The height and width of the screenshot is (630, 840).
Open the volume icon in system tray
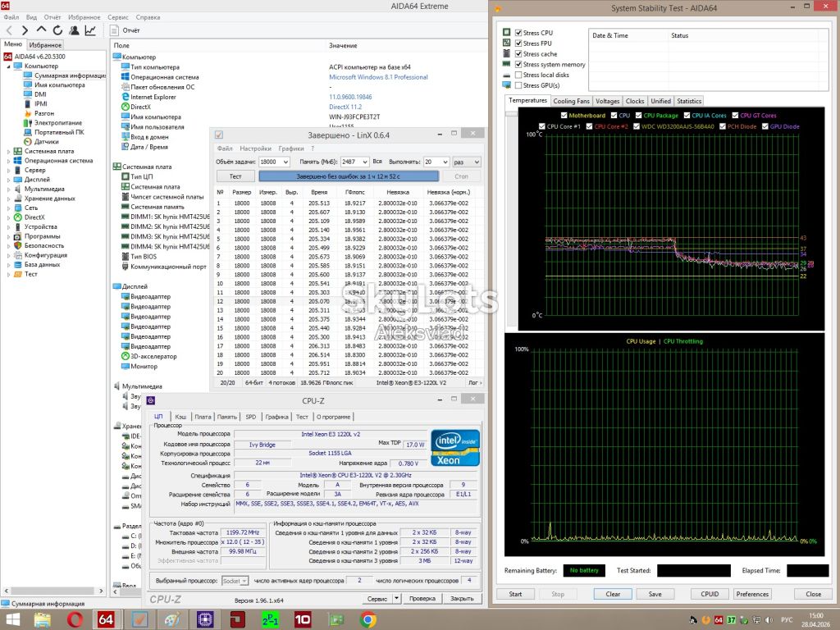coord(769,620)
